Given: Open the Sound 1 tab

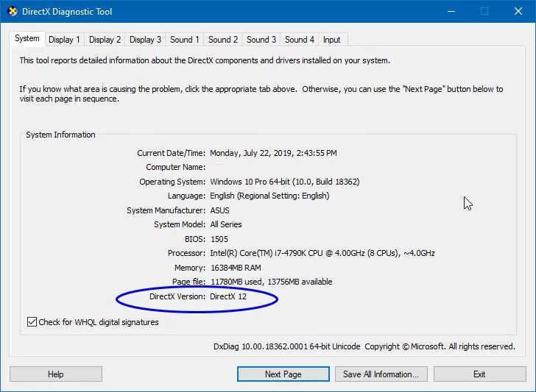Looking at the screenshot, I should pyautogui.click(x=184, y=40).
